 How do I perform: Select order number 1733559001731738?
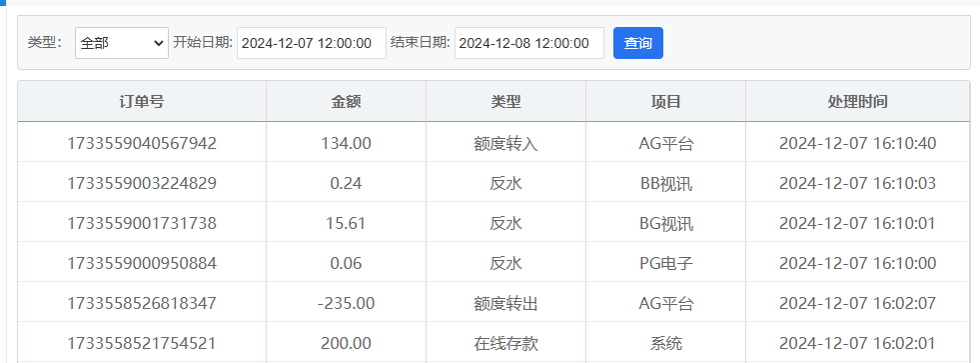click(142, 223)
